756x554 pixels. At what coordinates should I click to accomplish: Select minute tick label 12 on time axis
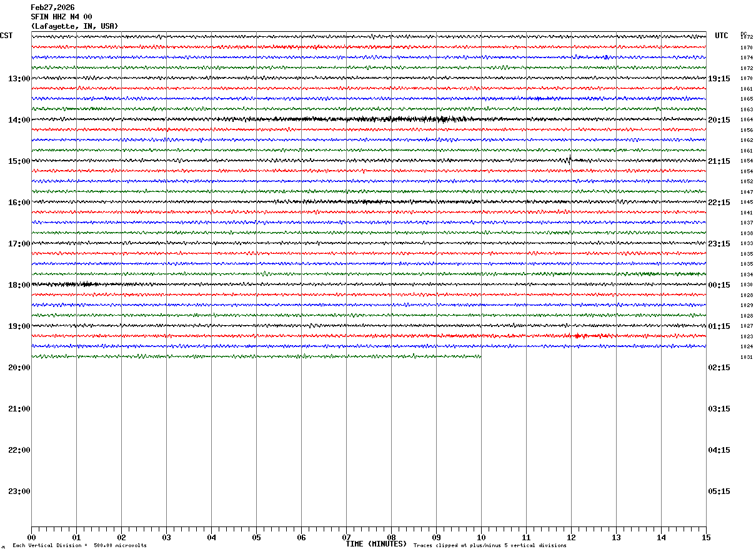click(571, 537)
